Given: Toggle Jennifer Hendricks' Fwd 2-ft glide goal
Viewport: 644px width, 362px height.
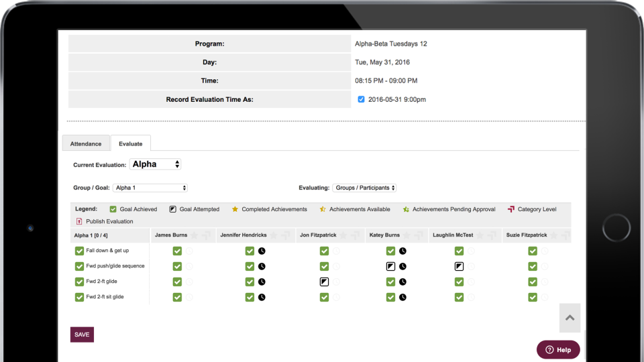Looking at the screenshot, I should [250, 282].
